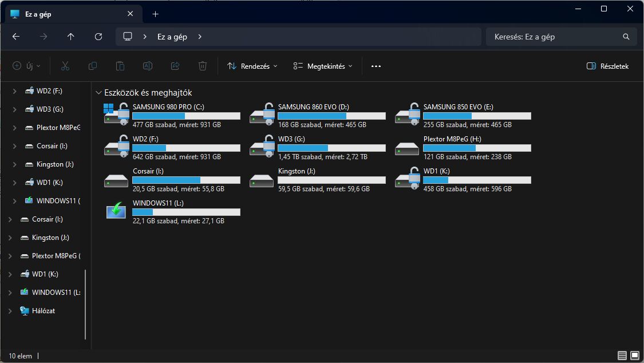Select the Ez a gép window tab
The width and height of the screenshot is (644, 363).
73,14
